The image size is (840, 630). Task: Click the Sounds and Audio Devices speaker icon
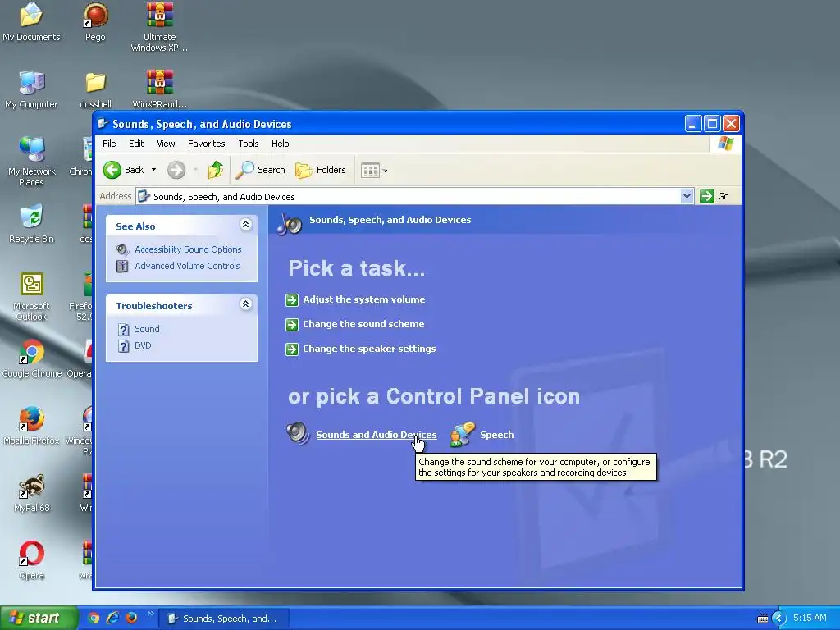(298, 434)
